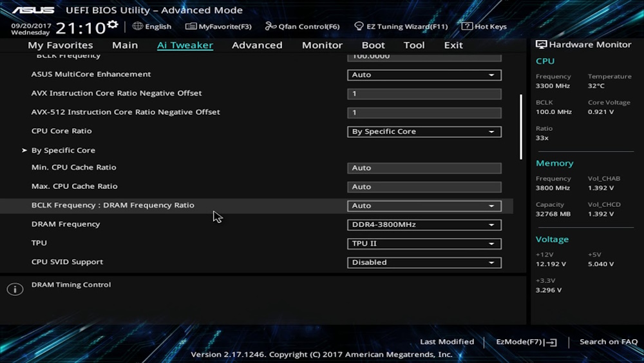This screenshot has height=363, width=644.
Task: Open CPU SVID Support dropdown
Action: coord(424,262)
